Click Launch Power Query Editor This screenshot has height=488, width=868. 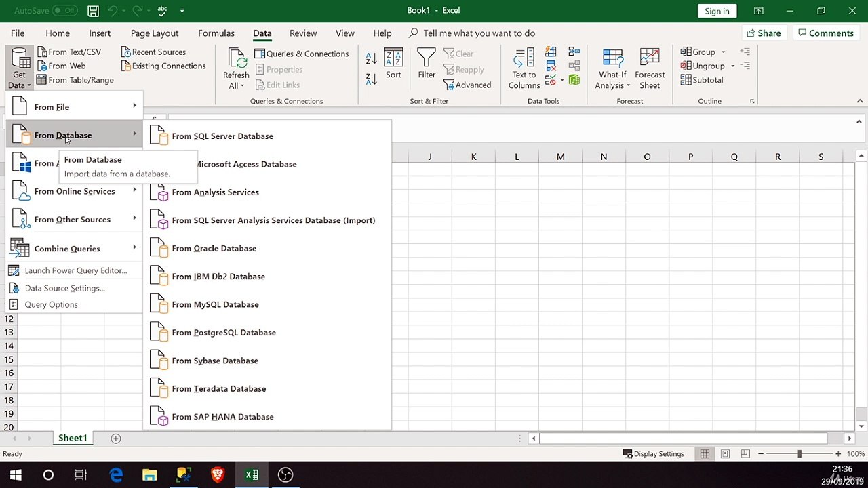75,270
